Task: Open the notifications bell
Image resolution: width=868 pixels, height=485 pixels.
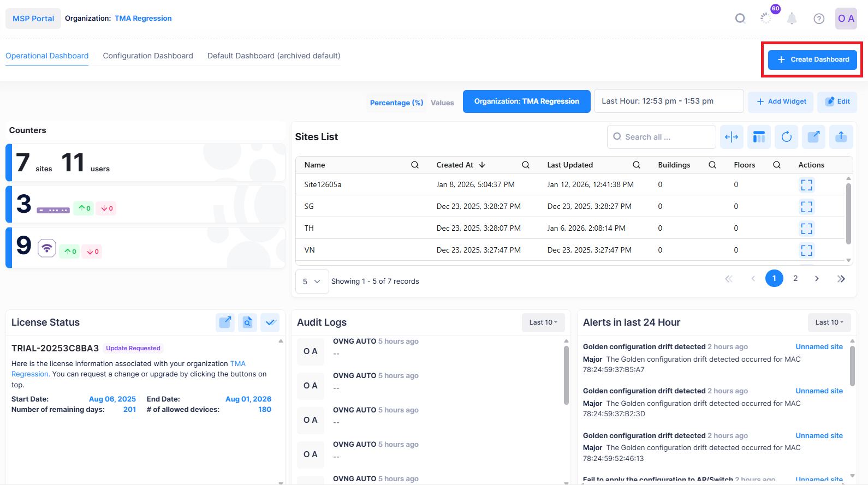Action: 792,19
